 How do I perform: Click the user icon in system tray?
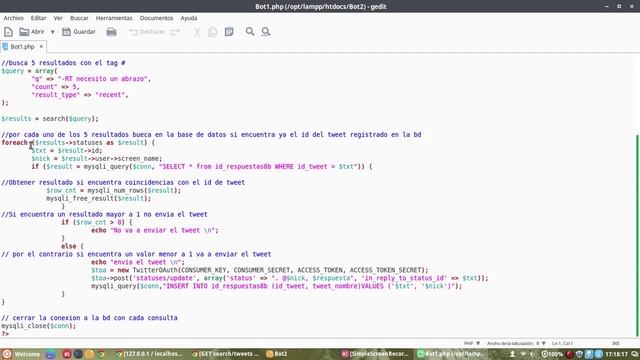[x=512, y=354]
